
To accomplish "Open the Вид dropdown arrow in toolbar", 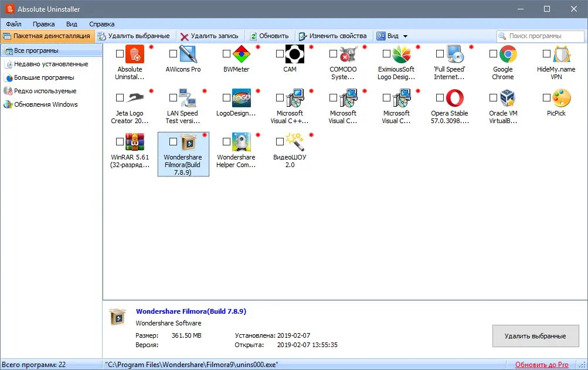I will 405,36.
